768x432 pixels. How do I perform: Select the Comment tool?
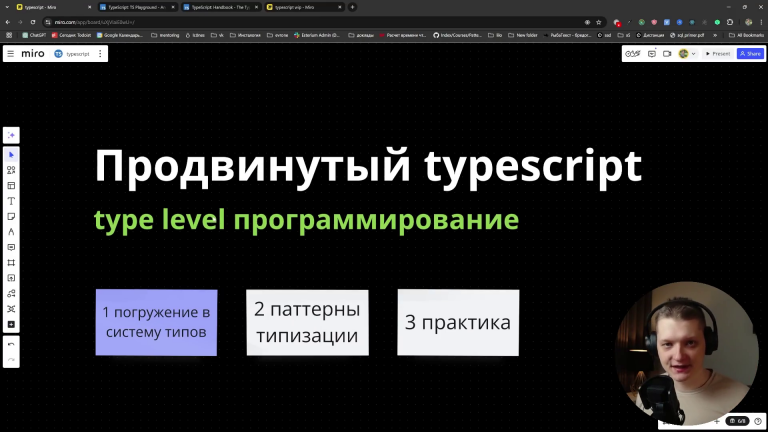11,247
